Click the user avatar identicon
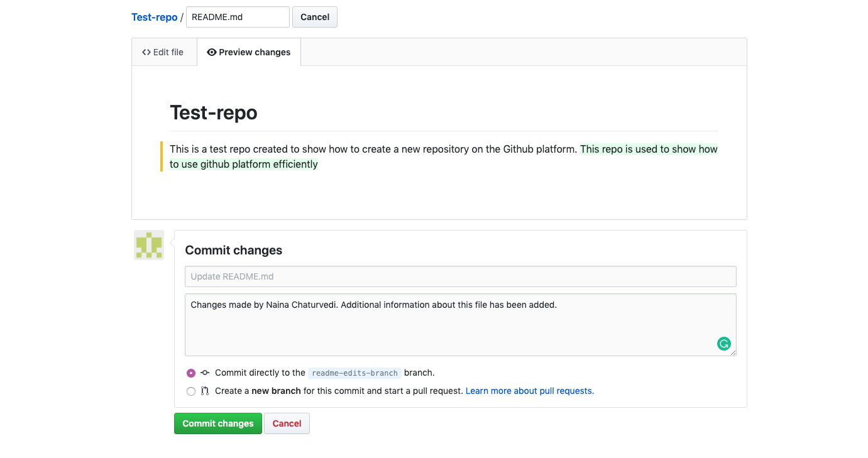The height and width of the screenshot is (458, 868). tap(149, 245)
